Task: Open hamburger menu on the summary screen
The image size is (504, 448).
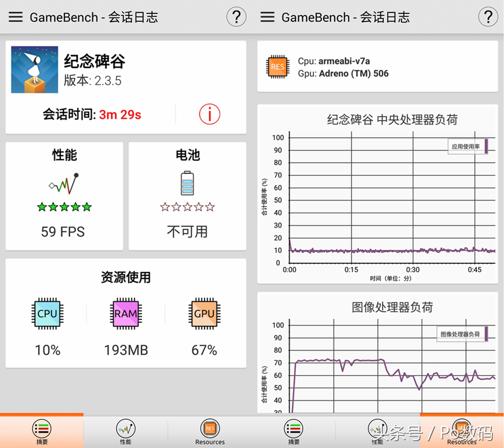Action: (15, 17)
